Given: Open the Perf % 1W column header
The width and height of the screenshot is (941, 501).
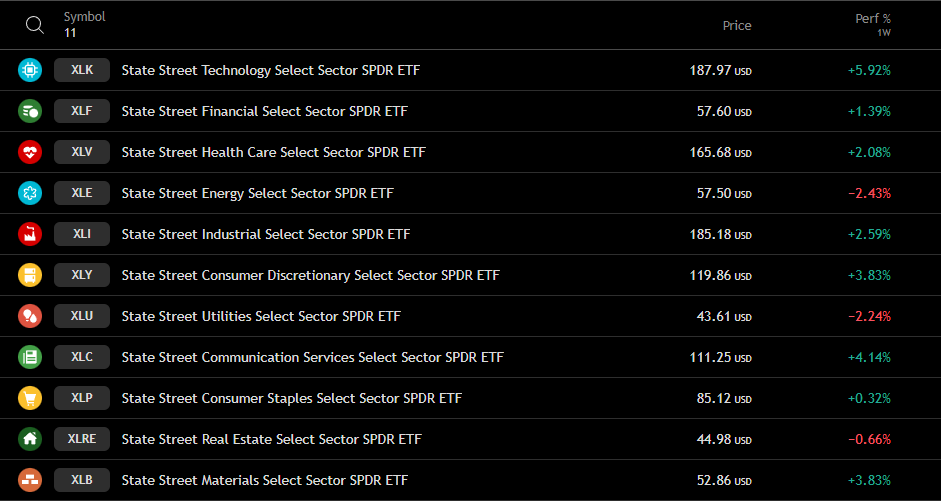Looking at the screenshot, I should point(873,25).
